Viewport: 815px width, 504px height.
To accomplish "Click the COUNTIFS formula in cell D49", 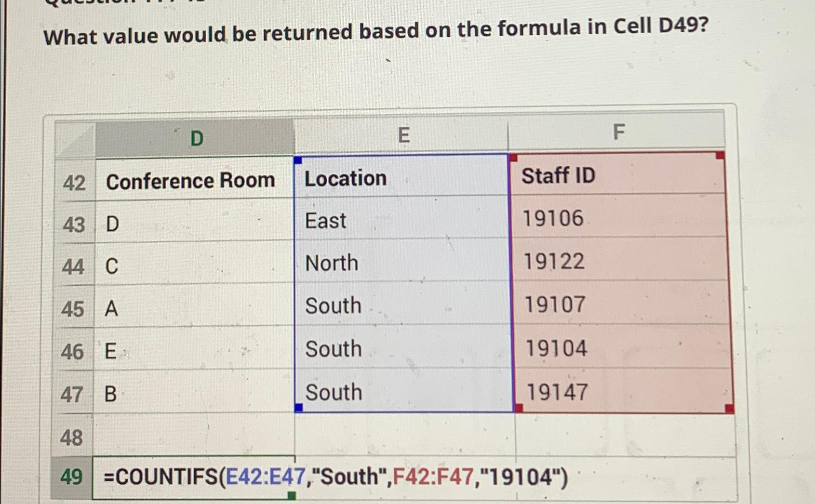I will point(335,477).
